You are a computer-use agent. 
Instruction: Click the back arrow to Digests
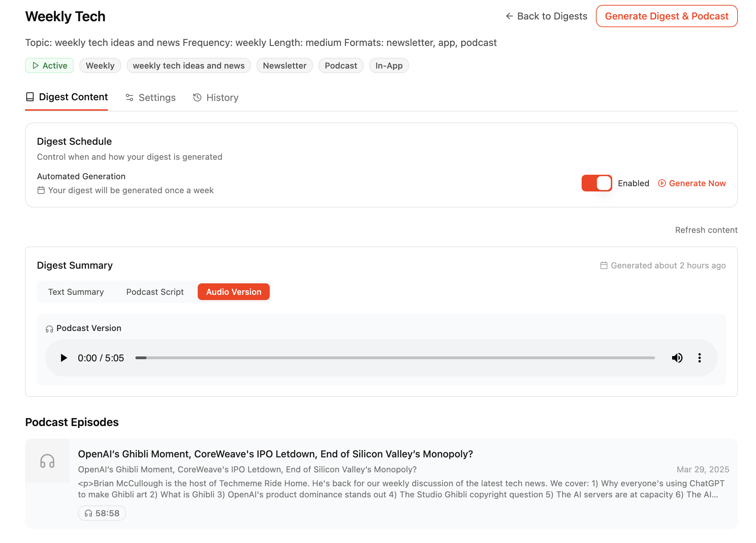[x=509, y=16]
